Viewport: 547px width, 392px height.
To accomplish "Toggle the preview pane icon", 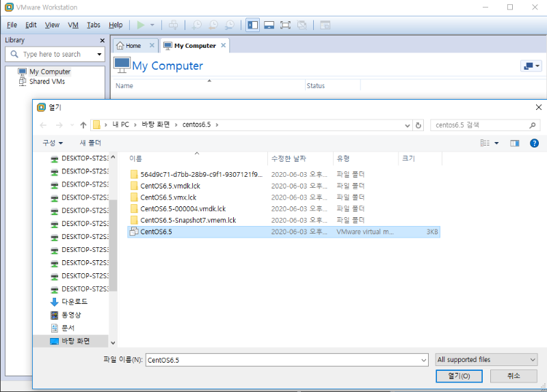I will click(515, 143).
